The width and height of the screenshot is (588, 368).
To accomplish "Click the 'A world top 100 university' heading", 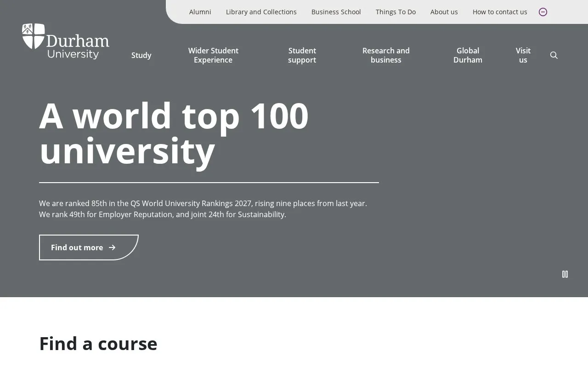I will pos(174,133).
